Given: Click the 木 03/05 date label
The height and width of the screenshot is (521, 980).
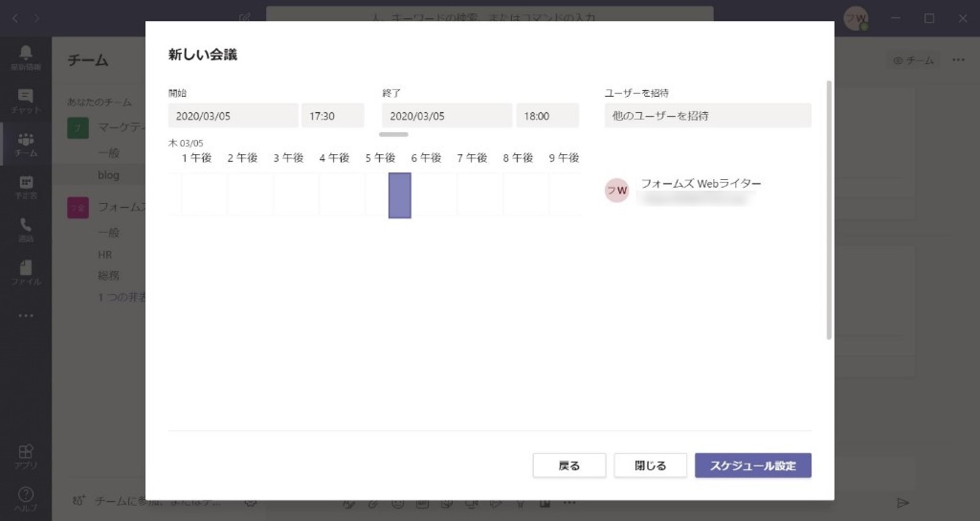Looking at the screenshot, I should 186,143.
